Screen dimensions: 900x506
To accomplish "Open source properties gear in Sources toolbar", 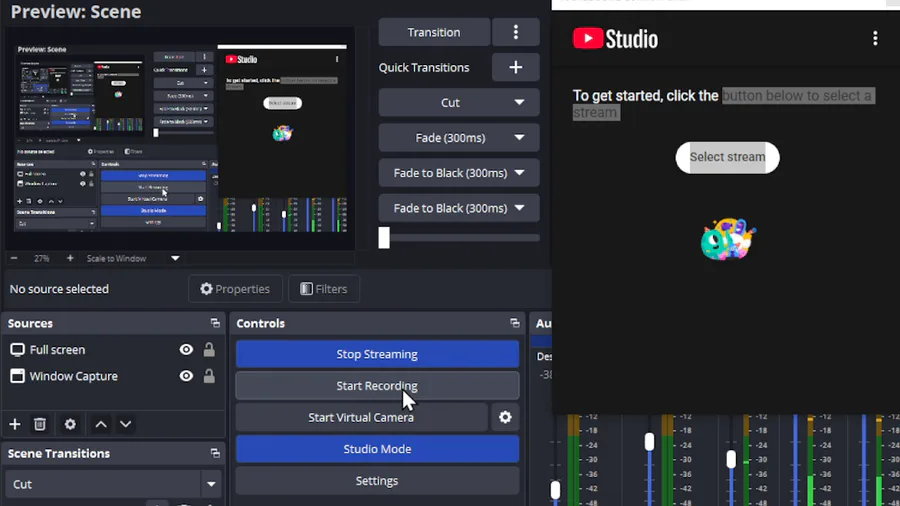I will [70, 424].
